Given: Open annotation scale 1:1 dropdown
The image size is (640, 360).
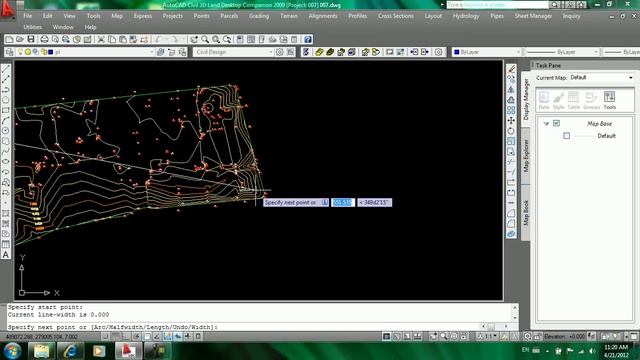Looking at the screenshot, I should click(491, 336).
